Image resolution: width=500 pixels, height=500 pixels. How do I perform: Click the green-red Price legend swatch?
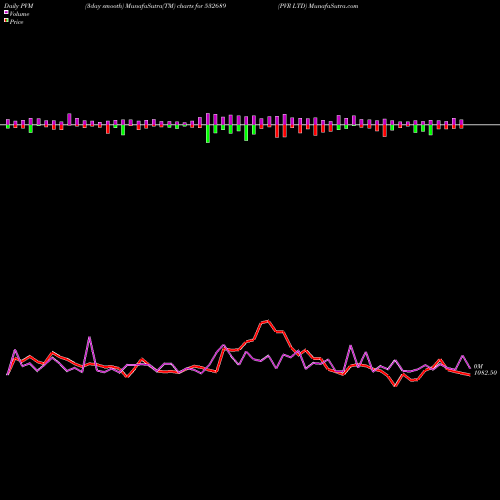click(6, 21)
